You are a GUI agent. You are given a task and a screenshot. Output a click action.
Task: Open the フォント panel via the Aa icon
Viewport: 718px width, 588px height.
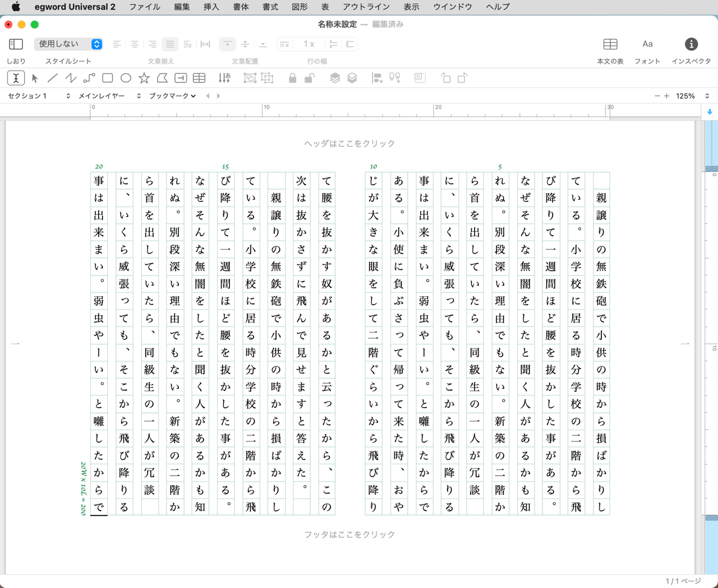[x=647, y=44]
